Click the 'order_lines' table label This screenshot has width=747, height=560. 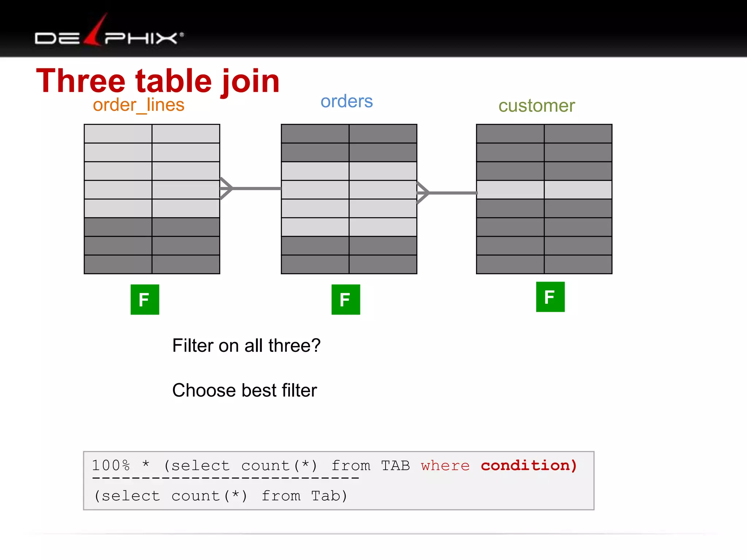139,105
